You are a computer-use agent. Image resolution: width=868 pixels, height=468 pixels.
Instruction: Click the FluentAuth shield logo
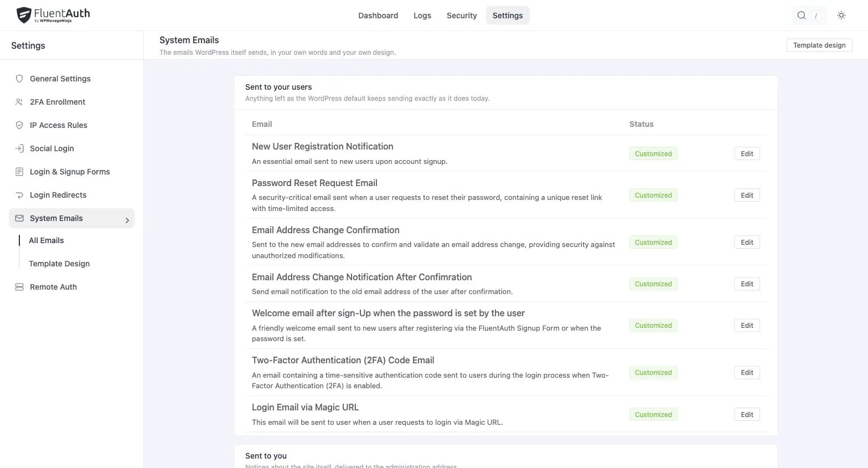click(24, 15)
